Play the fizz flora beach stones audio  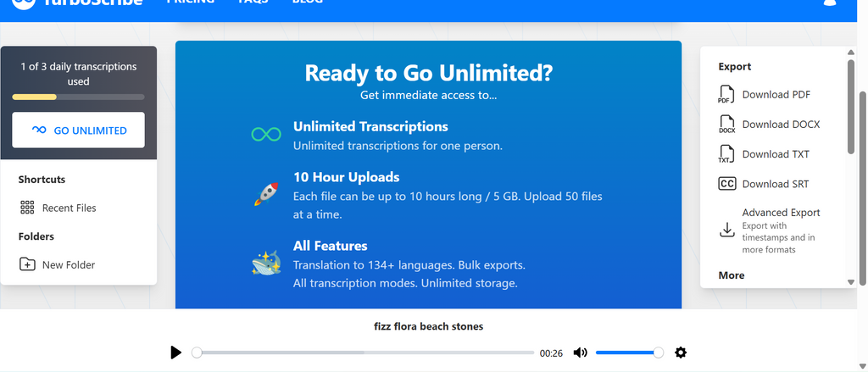pyautogui.click(x=176, y=353)
